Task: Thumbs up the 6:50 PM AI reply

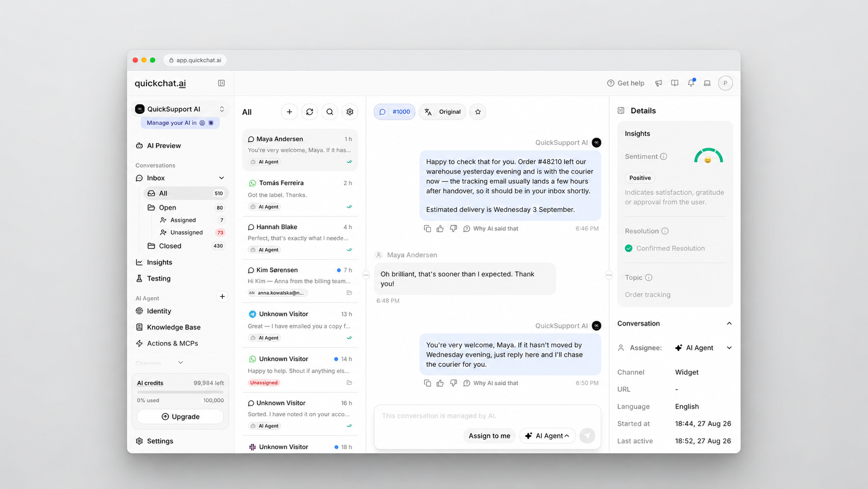Action: click(x=440, y=383)
